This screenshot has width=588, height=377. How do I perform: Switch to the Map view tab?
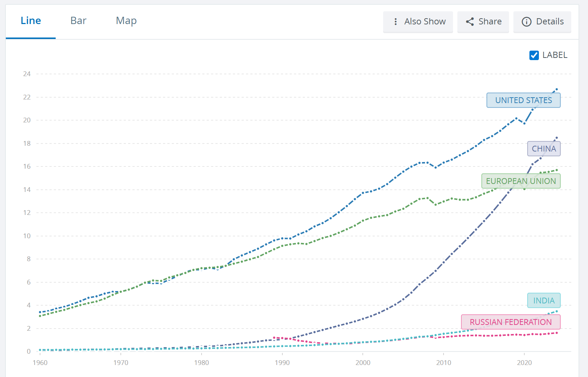pyautogui.click(x=126, y=21)
